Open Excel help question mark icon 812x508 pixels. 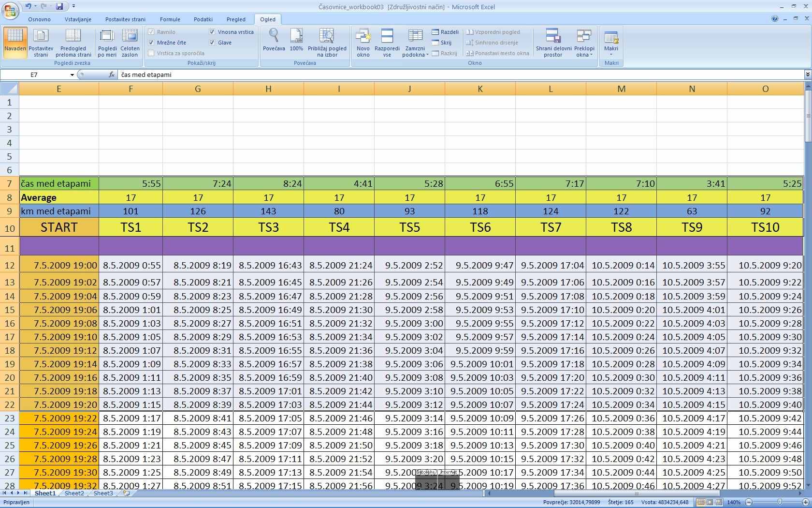pyautogui.click(x=775, y=19)
